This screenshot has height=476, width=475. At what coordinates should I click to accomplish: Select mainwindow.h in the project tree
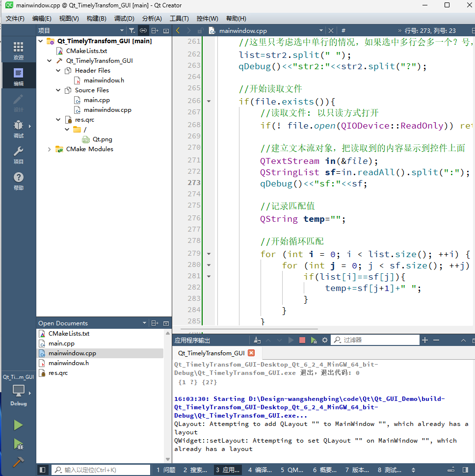coord(104,80)
